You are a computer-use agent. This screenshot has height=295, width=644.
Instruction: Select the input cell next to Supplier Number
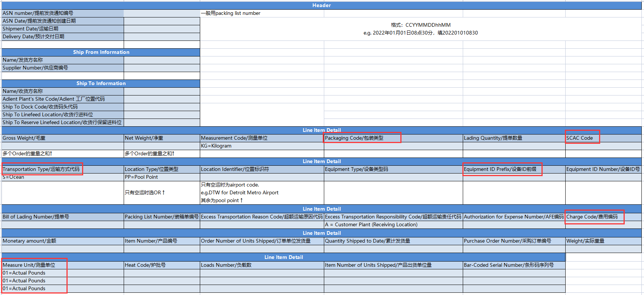pos(162,68)
